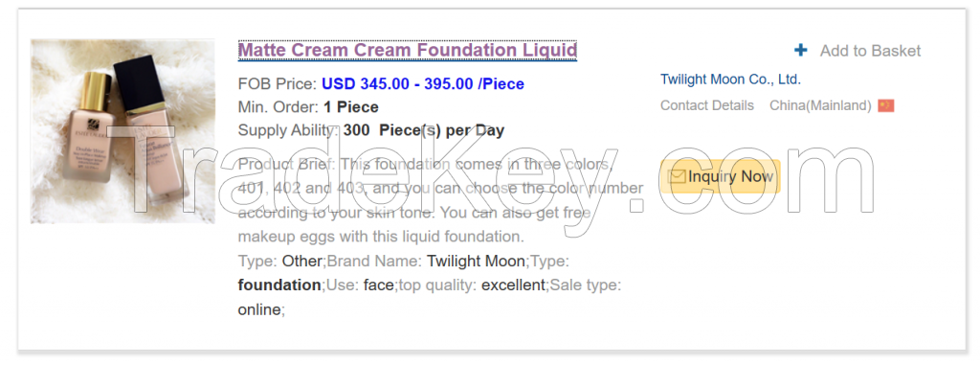Click the China flag icon

pyautogui.click(x=885, y=105)
